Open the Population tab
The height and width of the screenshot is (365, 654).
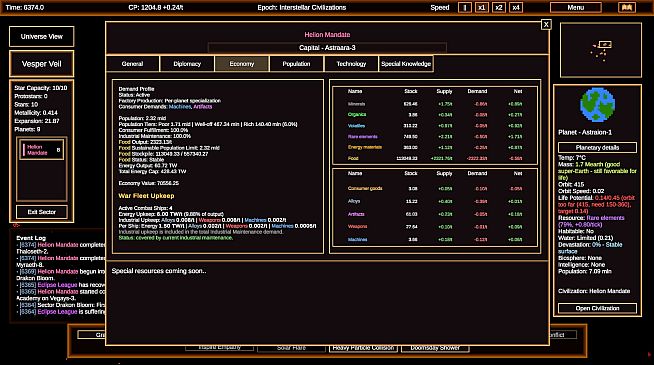click(x=296, y=64)
